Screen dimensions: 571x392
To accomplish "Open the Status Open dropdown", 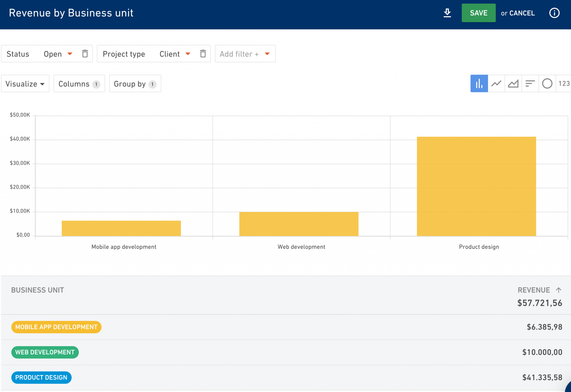I will tap(58, 54).
